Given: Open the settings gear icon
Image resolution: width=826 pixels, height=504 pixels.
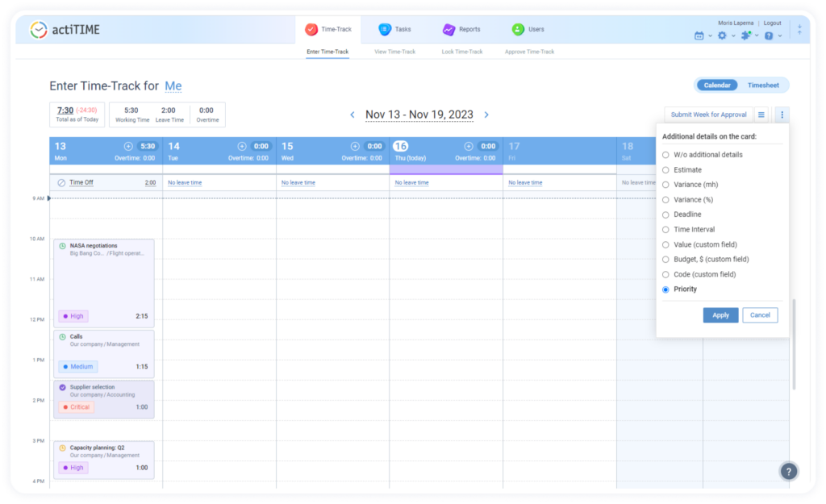Looking at the screenshot, I should pos(722,35).
